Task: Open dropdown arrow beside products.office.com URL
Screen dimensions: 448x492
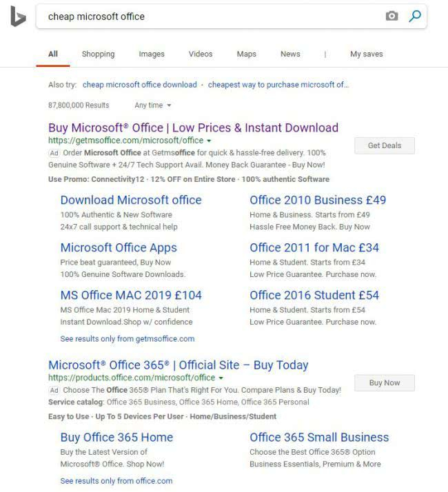Action: (221, 378)
